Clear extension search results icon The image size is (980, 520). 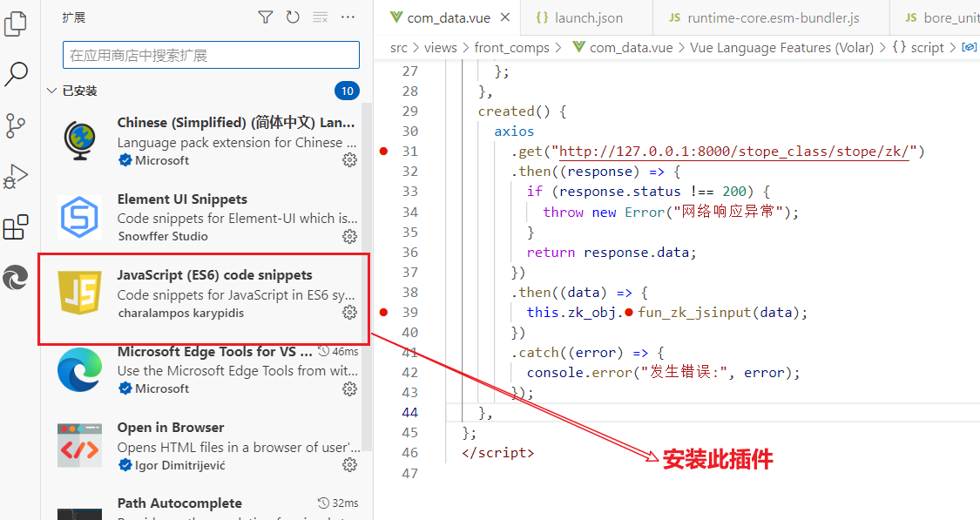320,17
